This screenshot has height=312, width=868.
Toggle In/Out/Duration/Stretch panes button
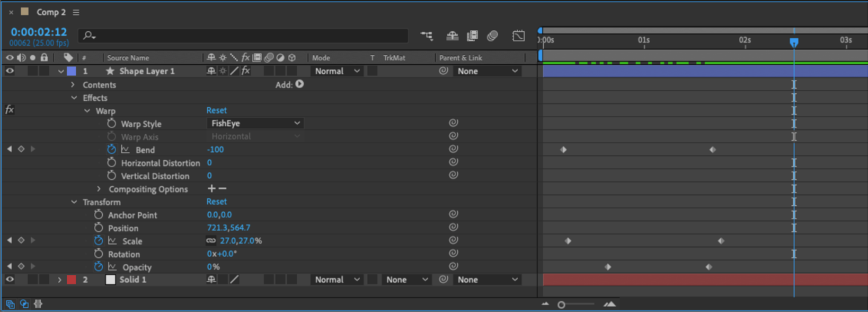coord(38,304)
